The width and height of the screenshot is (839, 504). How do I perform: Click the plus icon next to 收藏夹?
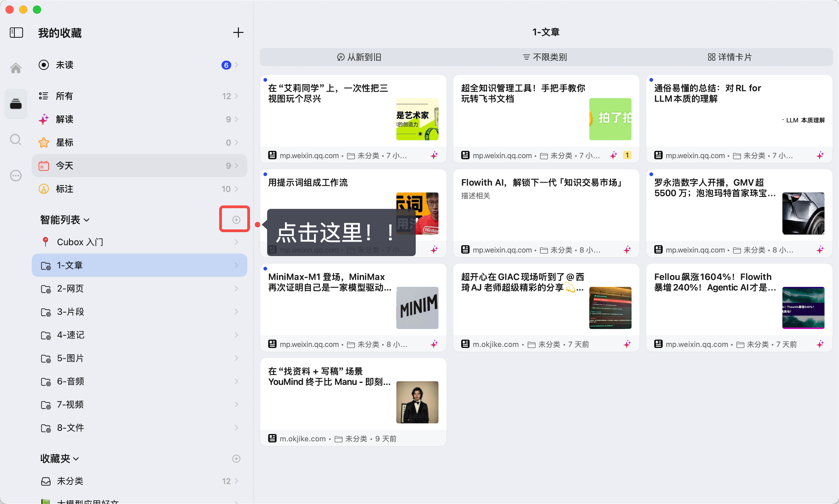click(236, 458)
